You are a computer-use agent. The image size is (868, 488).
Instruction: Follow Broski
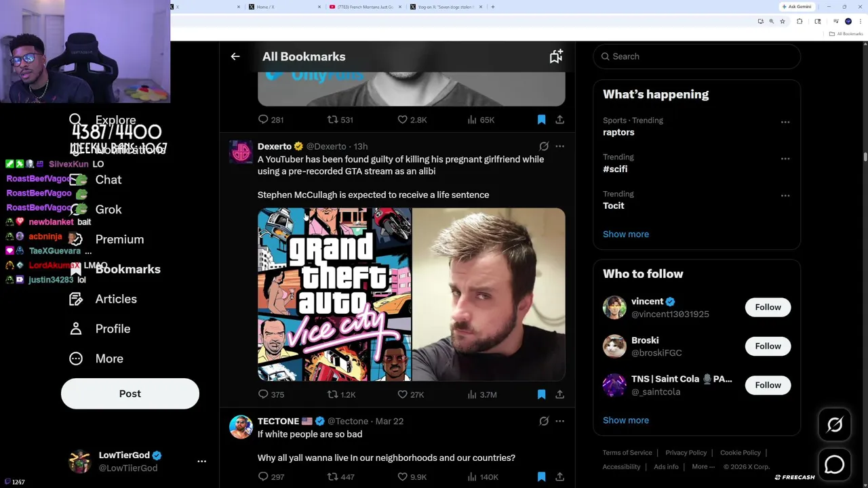pos(768,346)
